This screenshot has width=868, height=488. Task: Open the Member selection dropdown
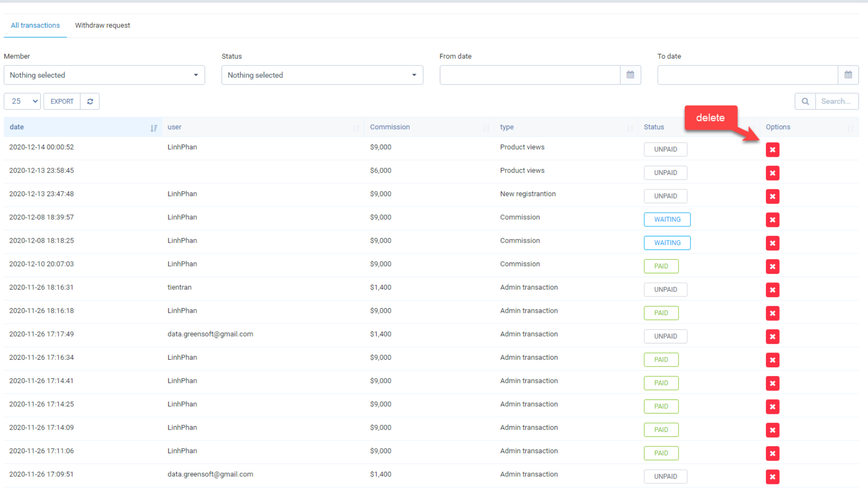[x=104, y=75]
